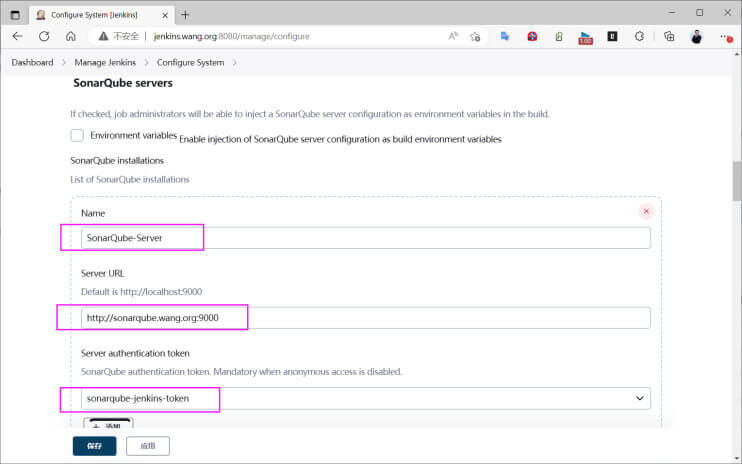Screen dimensions: 742x464
Task: Open Configure System breadcrumb link
Action: tap(190, 62)
